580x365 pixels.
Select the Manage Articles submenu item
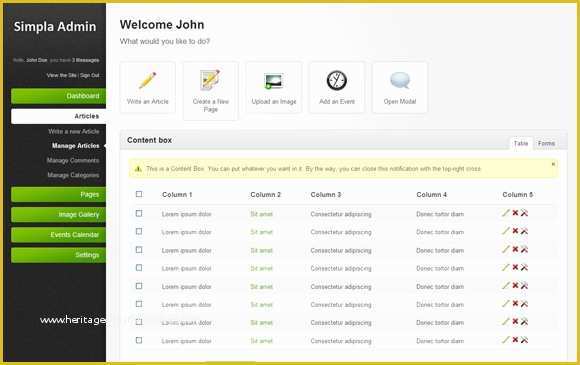75,146
